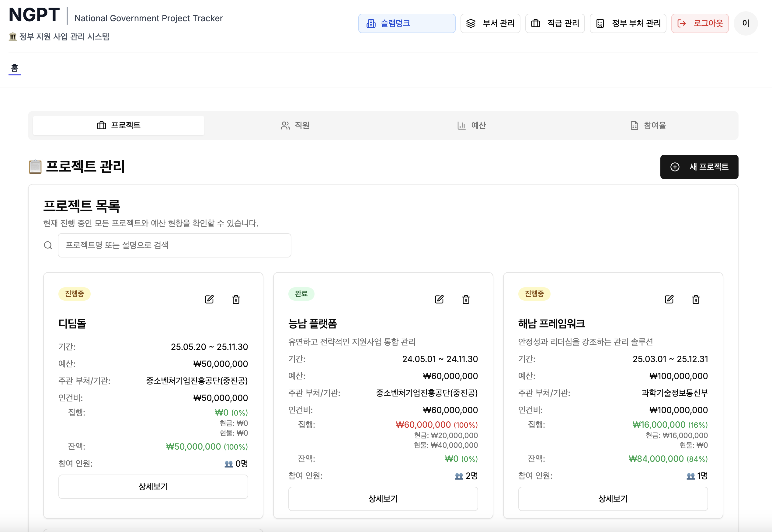The image size is (772, 532).
Task: Edit the 능남 플랫폼 project
Action: (440, 299)
